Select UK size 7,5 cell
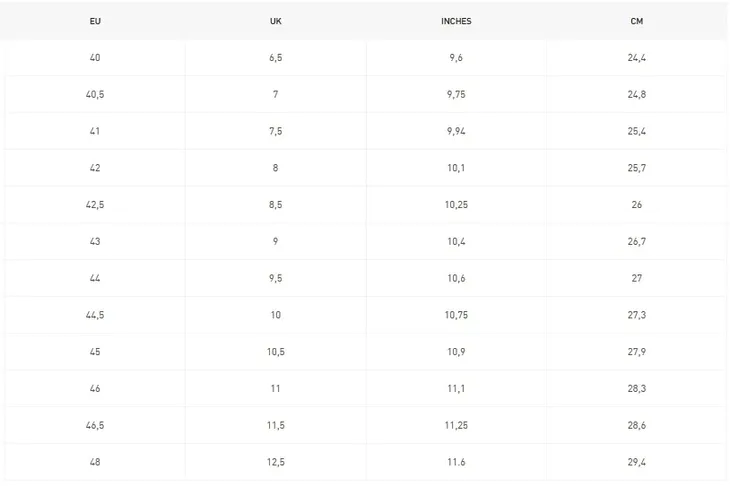The height and width of the screenshot is (487, 730). tap(276, 131)
